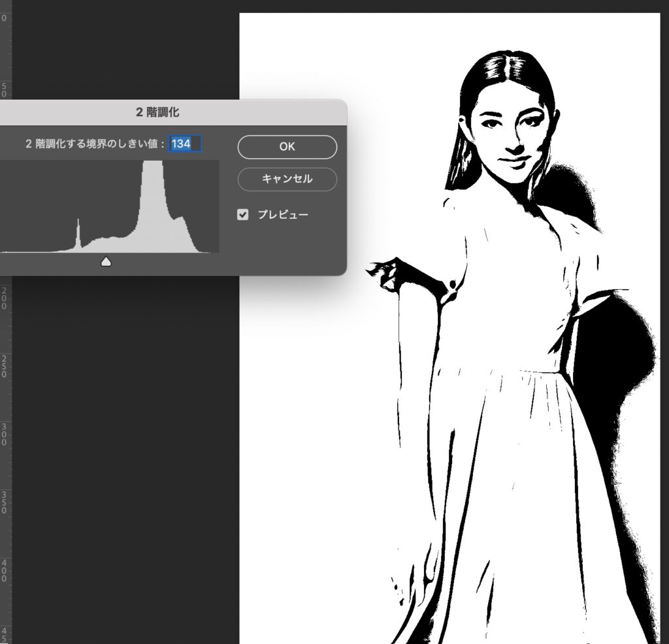Image resolution: width=669 pixels, height=644 pixels.
Task: Click the flat left end of the histogram
Action: click(x=26, y=250)
